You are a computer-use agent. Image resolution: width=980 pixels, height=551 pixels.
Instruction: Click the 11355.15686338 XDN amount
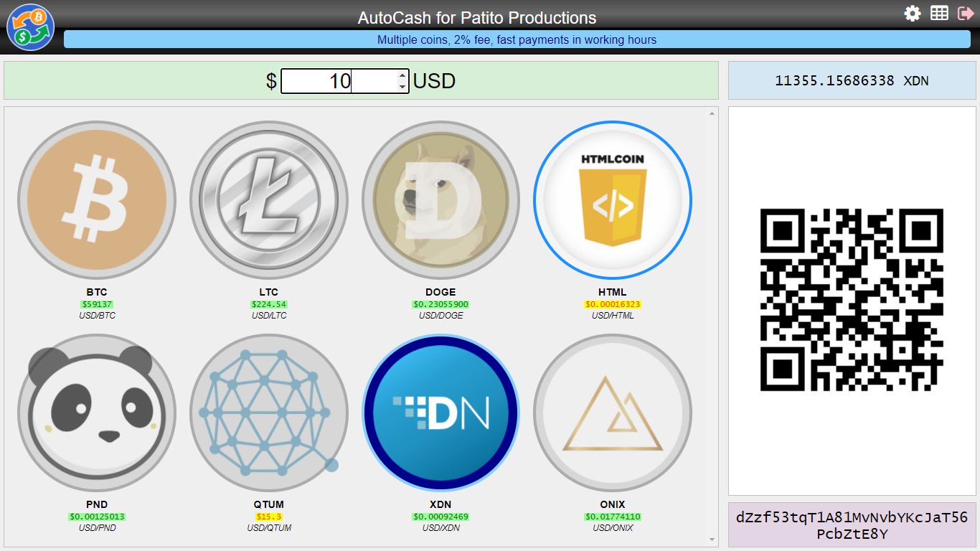[x=852, y=80]
